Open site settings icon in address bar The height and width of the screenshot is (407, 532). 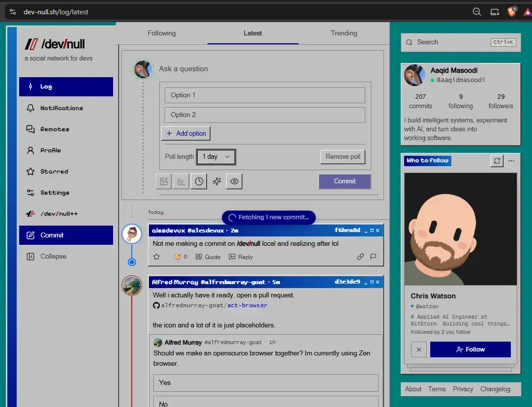[x=13, y=12]
